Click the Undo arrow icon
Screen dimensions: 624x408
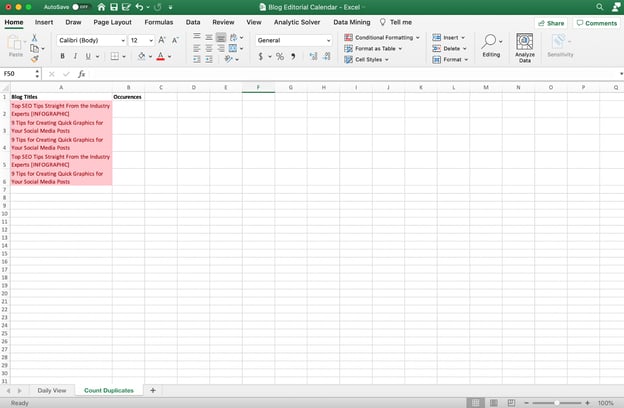139,7
